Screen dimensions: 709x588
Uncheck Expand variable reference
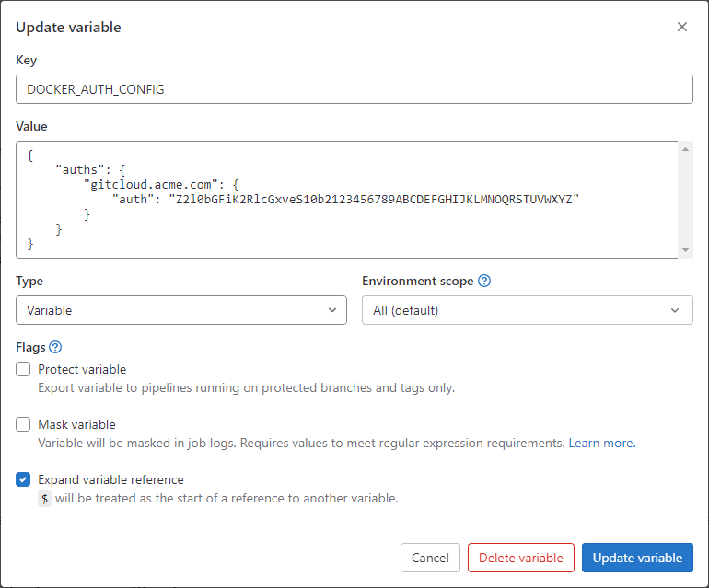pos(23,479)
